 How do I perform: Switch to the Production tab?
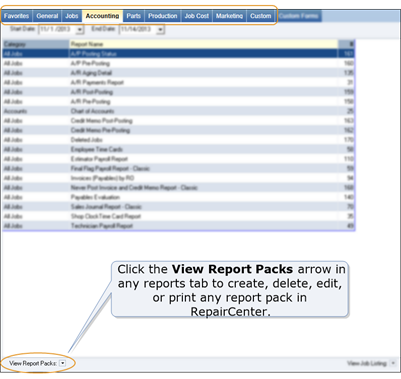click(x=162, y=16)
